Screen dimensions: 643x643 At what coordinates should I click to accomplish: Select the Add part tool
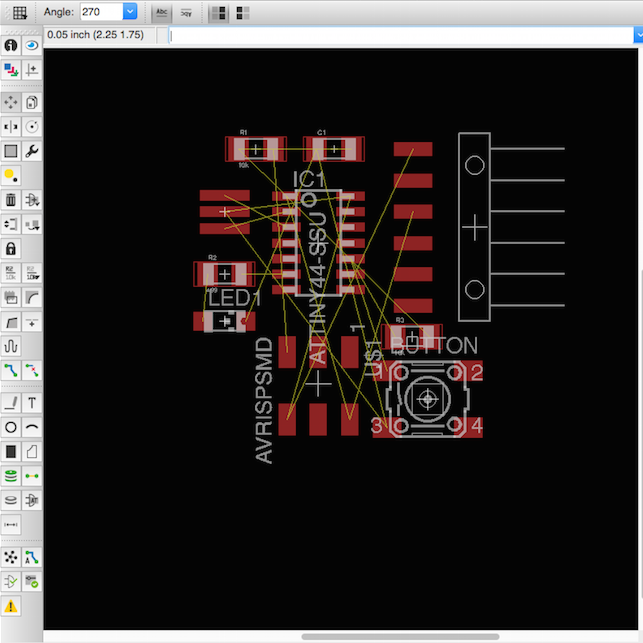click(x=32, y=200)
